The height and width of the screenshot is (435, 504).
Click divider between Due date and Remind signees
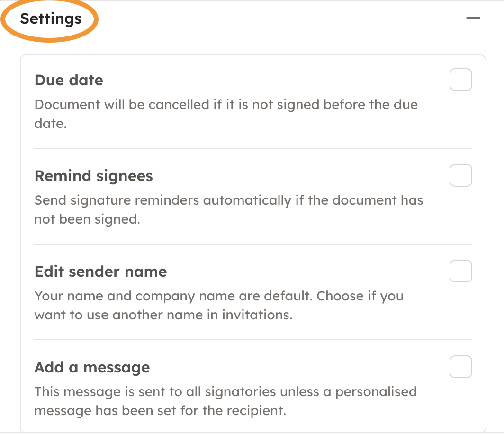tap(253, 148)
